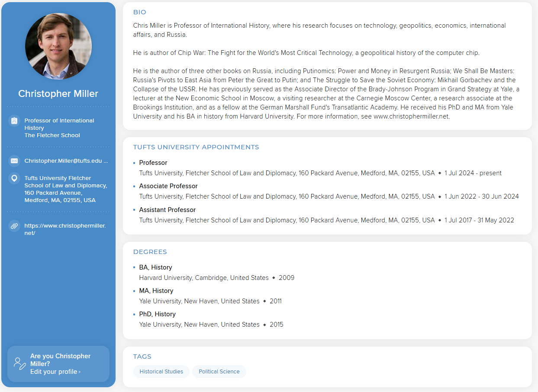Click the position badge icon in sidebar
Viewport: 538px width, 392px height.
pos(14,121)
